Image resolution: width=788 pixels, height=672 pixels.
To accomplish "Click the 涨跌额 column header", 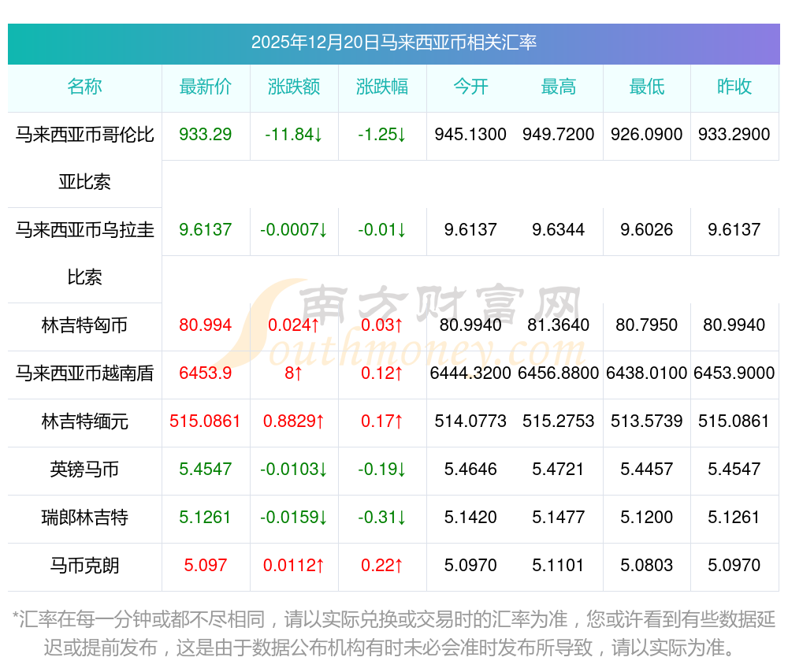I will click(x=294, y=87).
